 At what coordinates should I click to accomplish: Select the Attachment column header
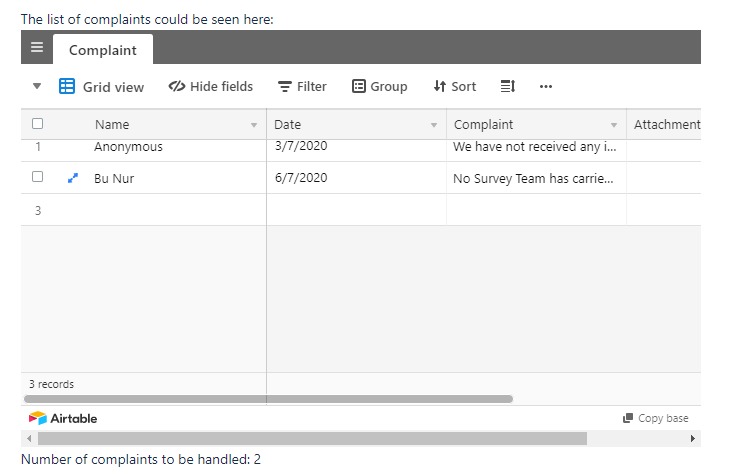pyautogui.click(x=664, y=124)
